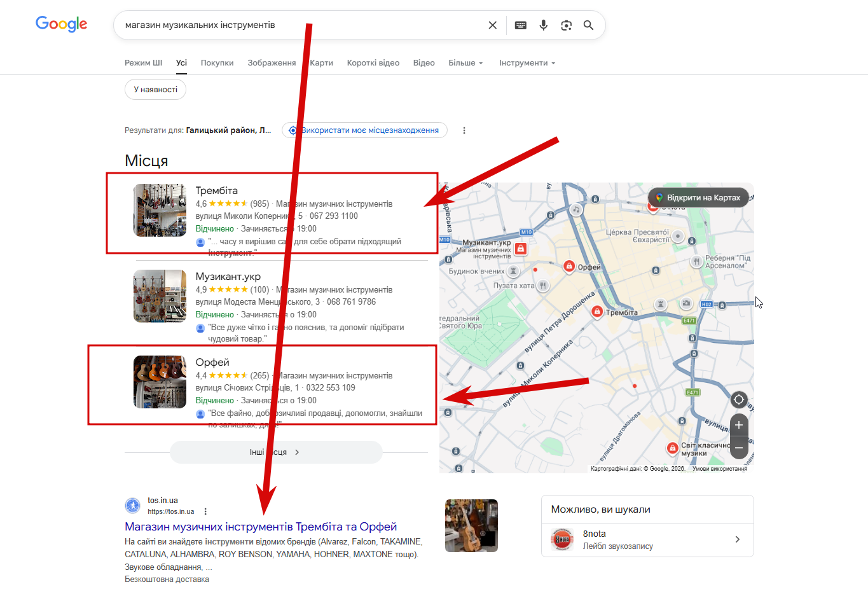Select the Орфей shop pin on map
Screen dimensions: 868x603
(x=569, y=267)
